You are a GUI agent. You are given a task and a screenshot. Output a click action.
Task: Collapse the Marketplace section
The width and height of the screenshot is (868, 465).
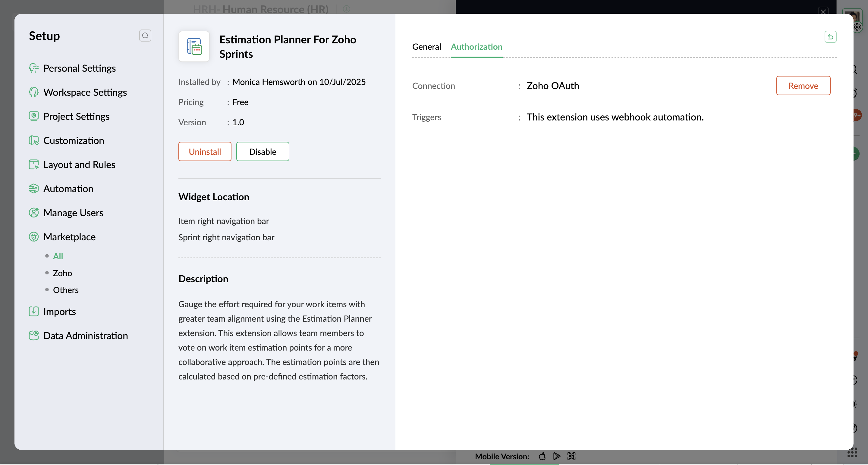[x=69, y=237]
